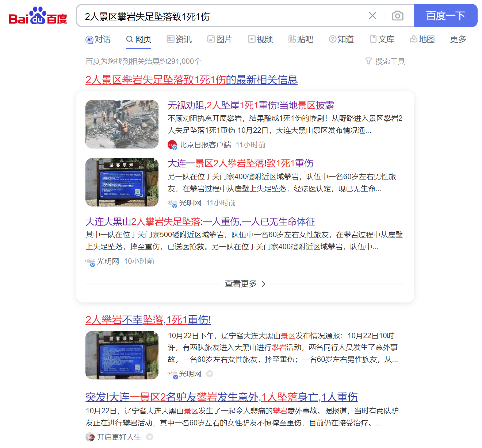Click the 北京日报客户端 source name
This screenshot has height=448, width=482.
tap(205, 145)
